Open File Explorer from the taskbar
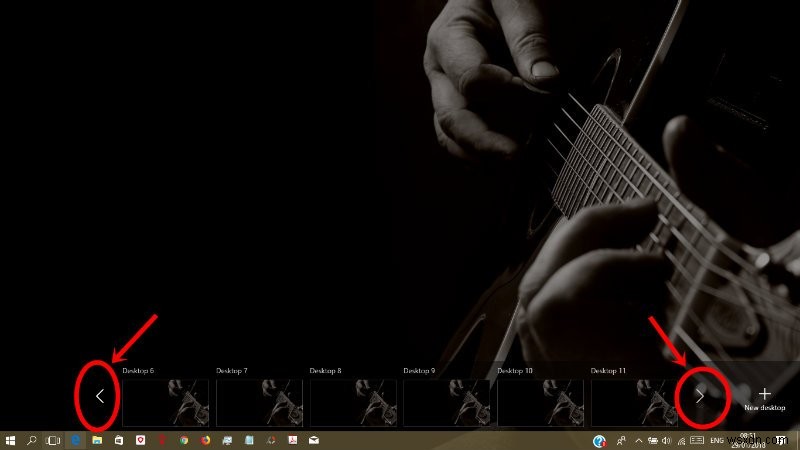Image resolution: width=800 pixels, height=450 pixels. (97, 440)
